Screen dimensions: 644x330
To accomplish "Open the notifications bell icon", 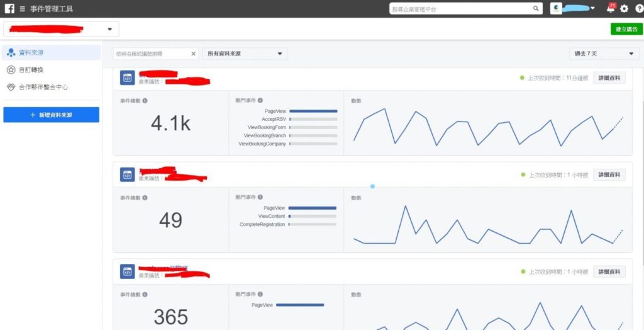I will pyautogui.click(x=611, y=8).
